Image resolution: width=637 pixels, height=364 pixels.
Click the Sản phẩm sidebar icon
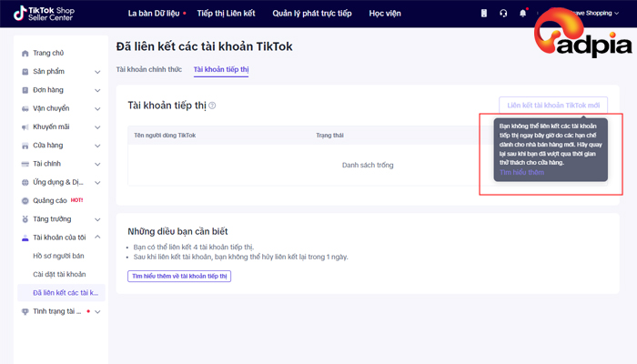point(25,72)
